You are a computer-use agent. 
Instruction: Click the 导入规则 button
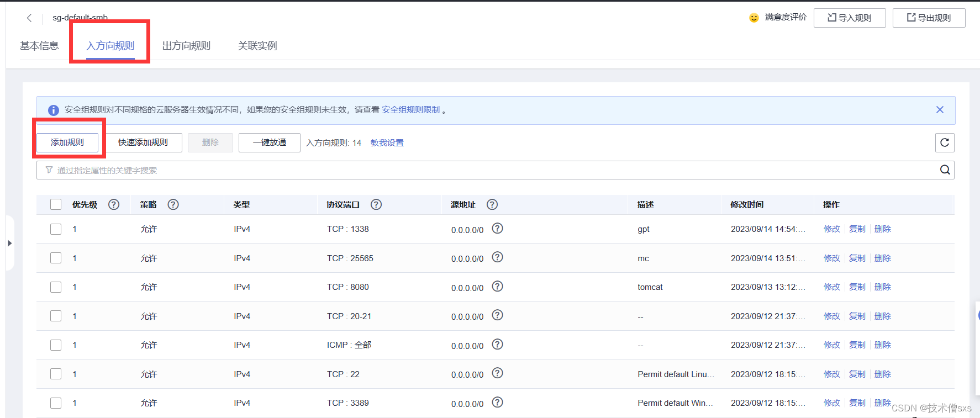(850, 18)
